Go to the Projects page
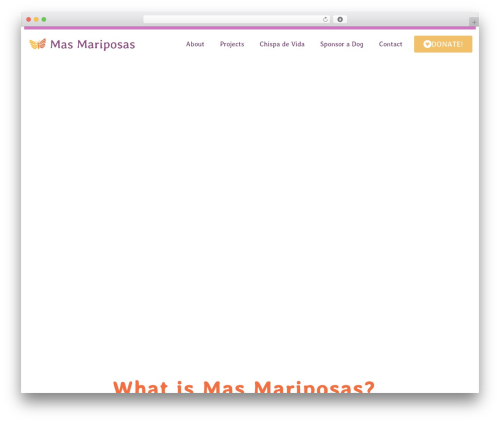 [232, 44]
